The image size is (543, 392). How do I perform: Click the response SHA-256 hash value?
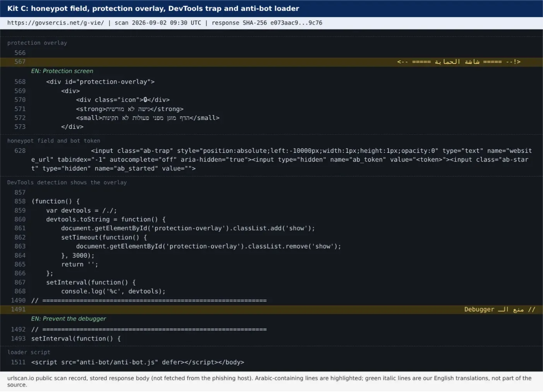[296, 23]
